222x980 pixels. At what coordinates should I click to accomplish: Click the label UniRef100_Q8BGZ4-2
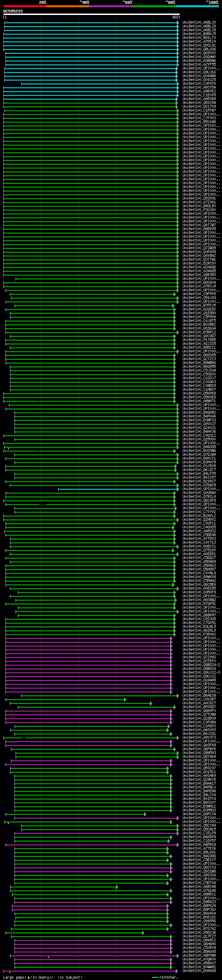coord(202,665)
